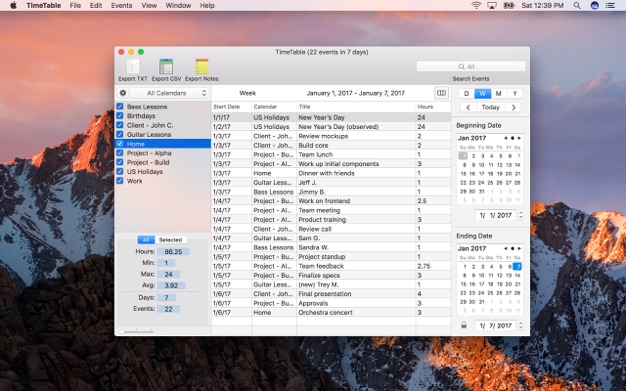Click the Export CSV toolbar icon
Viewport: 626px width, 391px height.
tap(166, 67)
